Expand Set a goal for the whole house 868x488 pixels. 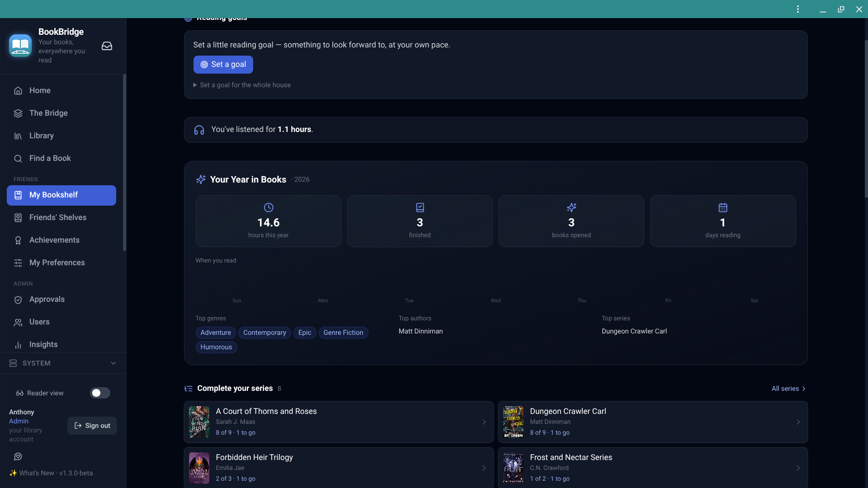242,85
